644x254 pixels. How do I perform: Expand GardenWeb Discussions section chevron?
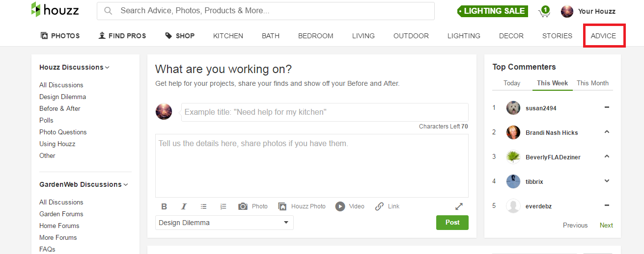click(126, 185)
